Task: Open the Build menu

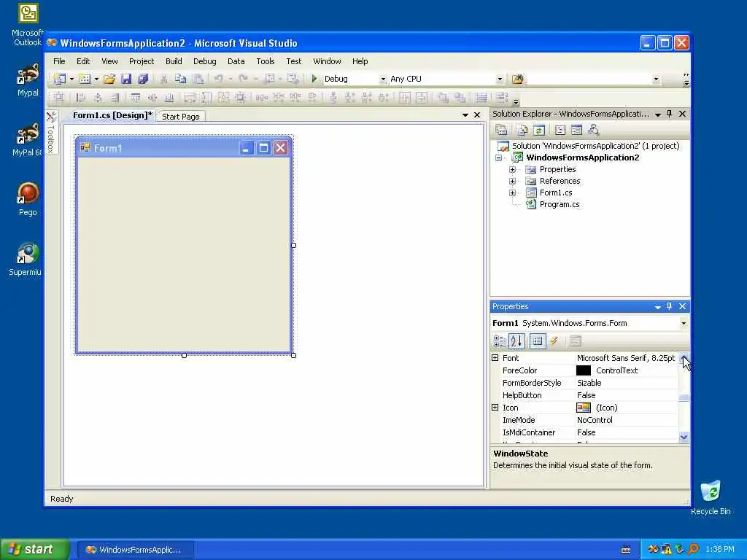Action: 174,61
